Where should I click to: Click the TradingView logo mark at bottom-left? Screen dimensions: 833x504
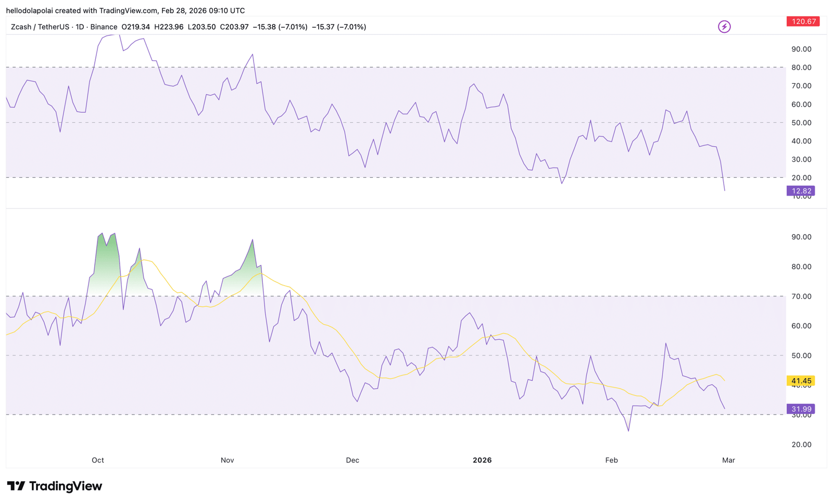pyautogui.click(x=16, y=486)
